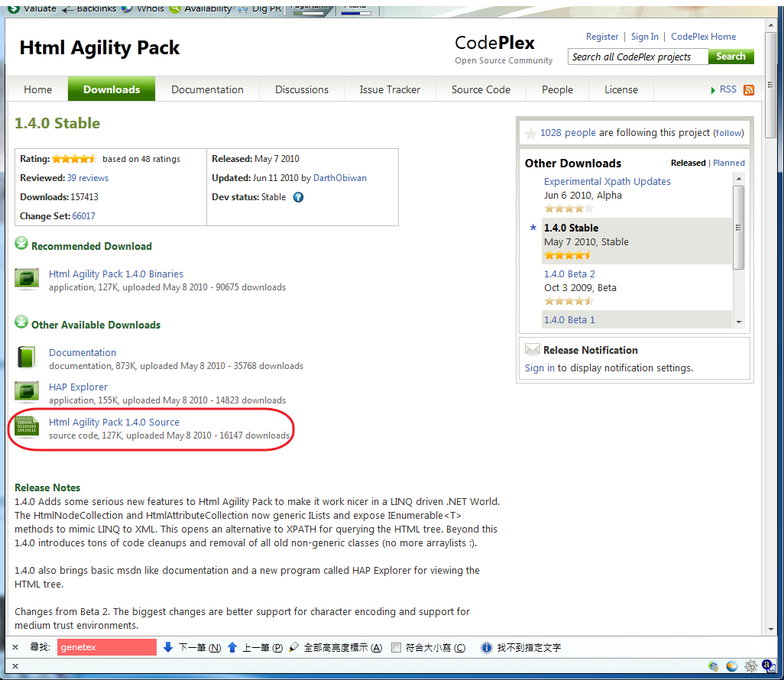Click the Search all CodePlex projects field
Image resolution: width=784 pixels, height=680 pixels.
638,57
